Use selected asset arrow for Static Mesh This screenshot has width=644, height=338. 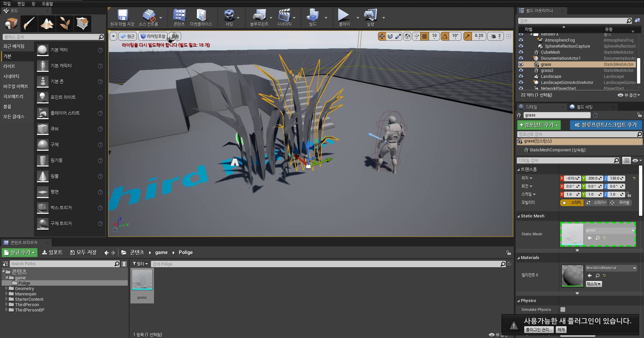pyautogui.click(x=590, y=238)
